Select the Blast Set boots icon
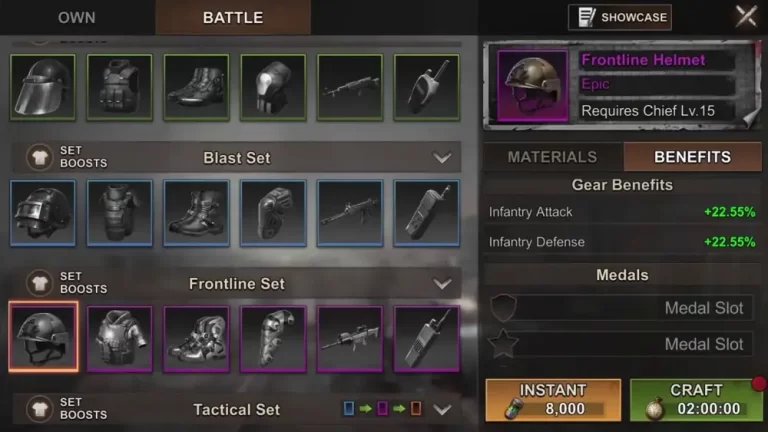The image size is (768, 432). point(196,213)
